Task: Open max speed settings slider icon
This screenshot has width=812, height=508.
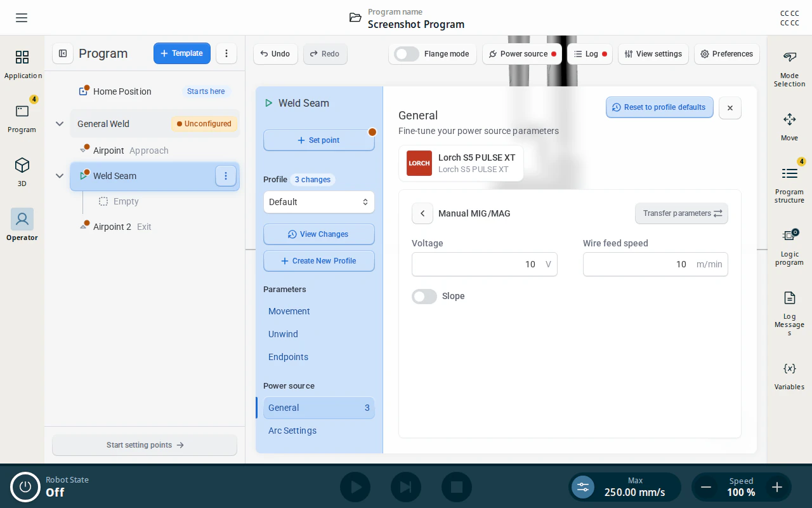Action: tap(583, 487)
